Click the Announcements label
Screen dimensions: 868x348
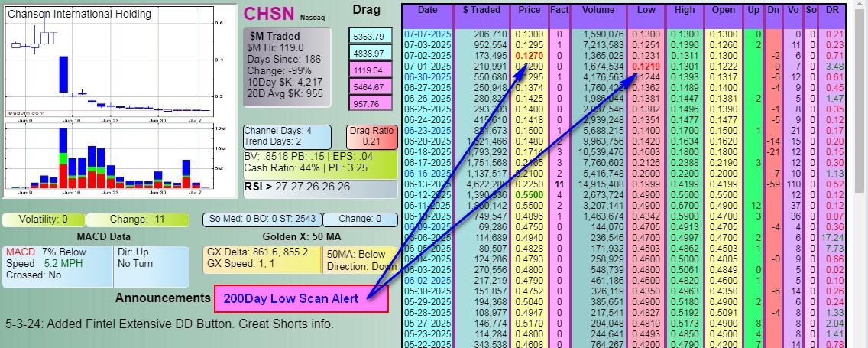point(163,298)
